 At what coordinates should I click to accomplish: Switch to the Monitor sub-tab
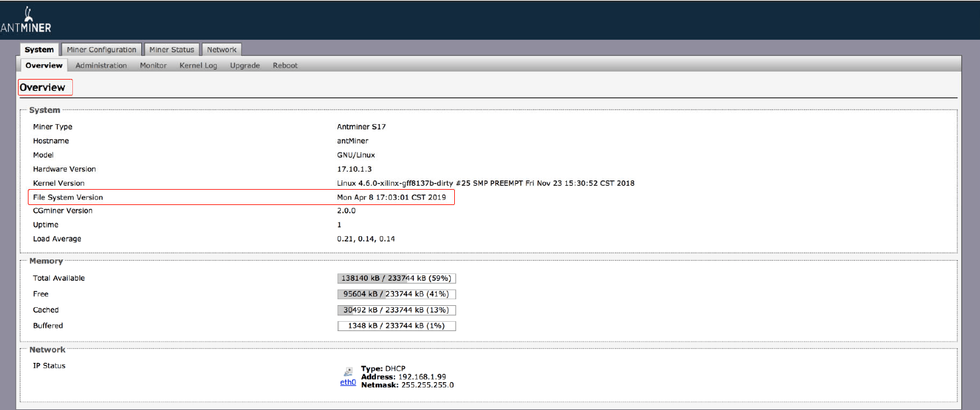tap(153, 66)
